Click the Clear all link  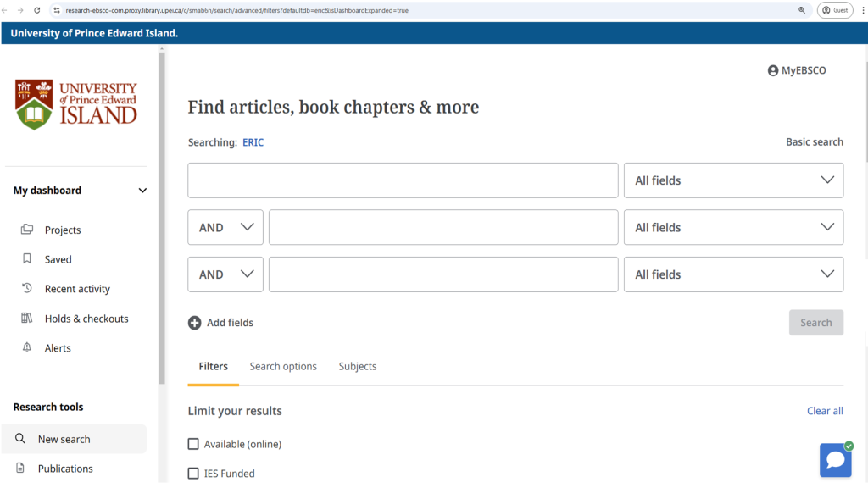(825, 411)
